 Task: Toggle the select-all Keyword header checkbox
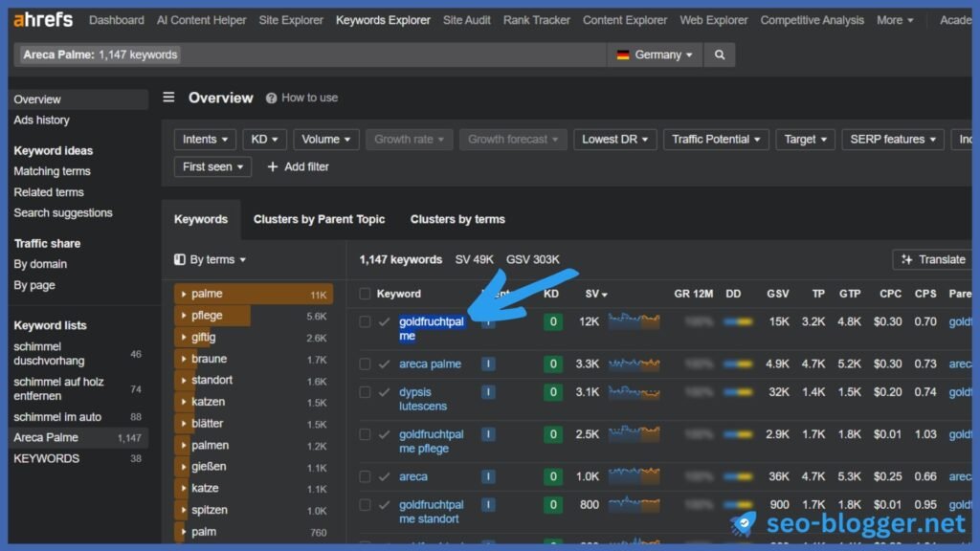pyautogui.click(x=365, y=294)
